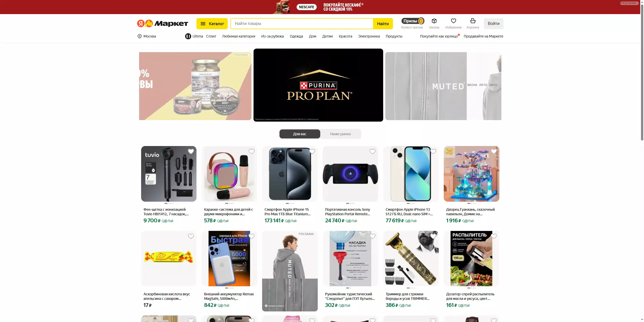Toggle favorite heart on PlayStation Portal card
Image resolution: width=644 pixels, height=322 pixels.
tap(373, 151)
